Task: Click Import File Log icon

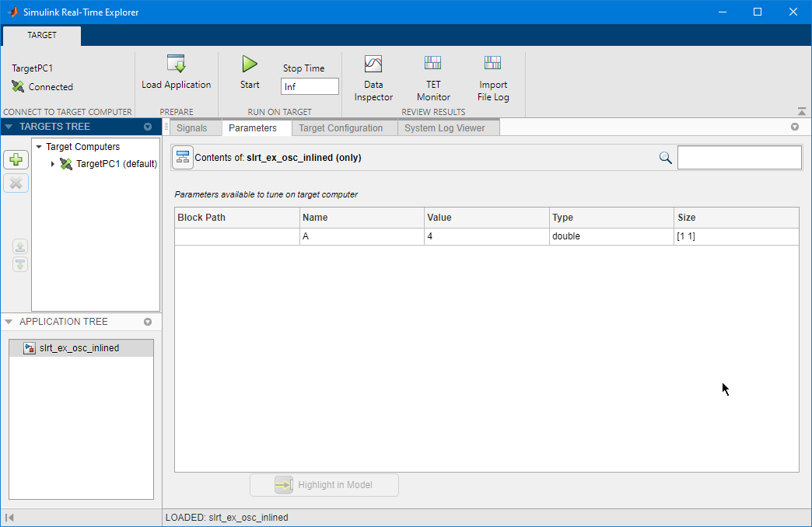Action: [492, 63]
